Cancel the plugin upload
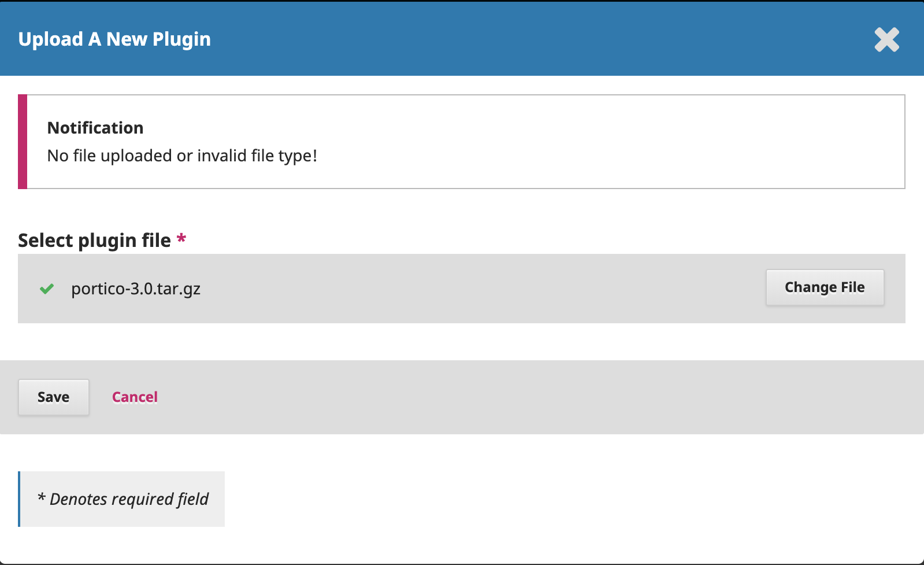924x565 pixels. tap(135, 397)
